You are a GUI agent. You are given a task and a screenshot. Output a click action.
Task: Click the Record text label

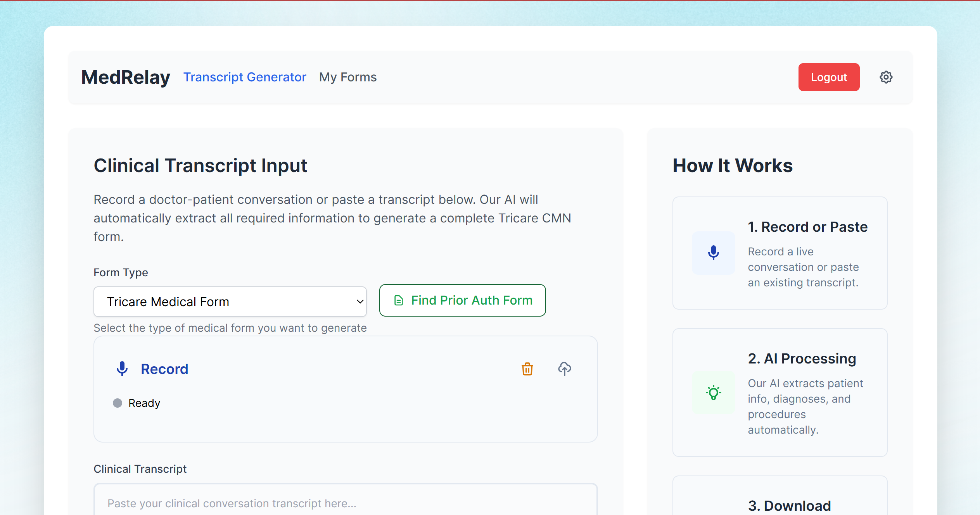point(164,369)
